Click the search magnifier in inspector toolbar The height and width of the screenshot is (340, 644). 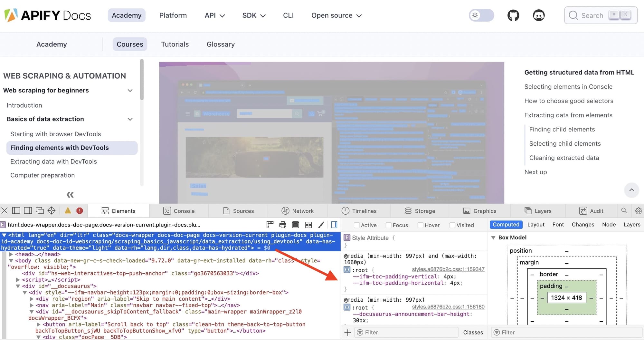click(x=624, y=210)
